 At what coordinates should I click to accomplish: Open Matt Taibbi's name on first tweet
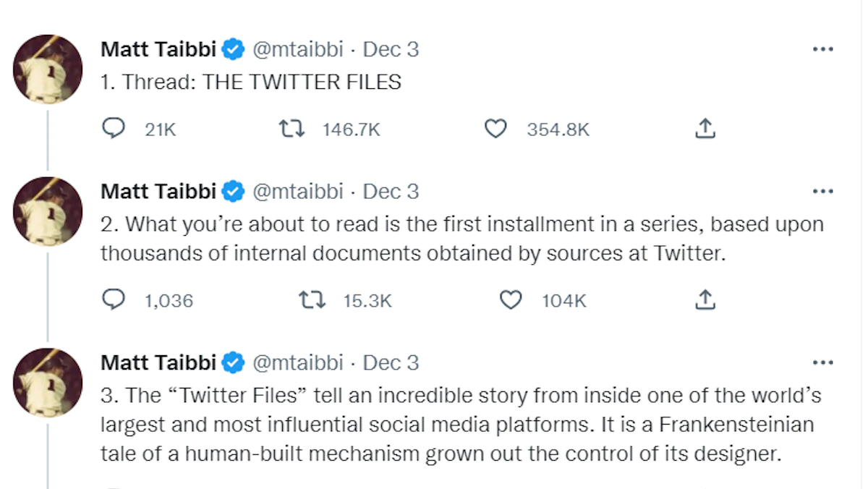[x=158, y=50]
